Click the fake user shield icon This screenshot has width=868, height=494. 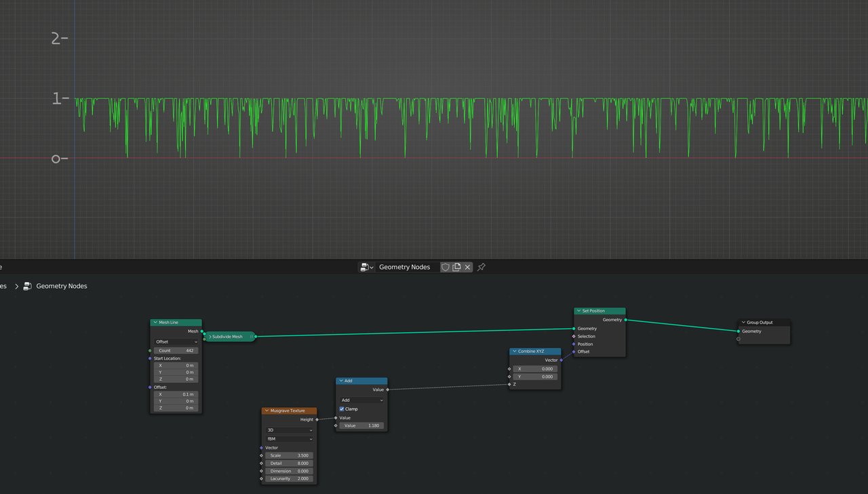pyautogui.click(x=446, y=267)
